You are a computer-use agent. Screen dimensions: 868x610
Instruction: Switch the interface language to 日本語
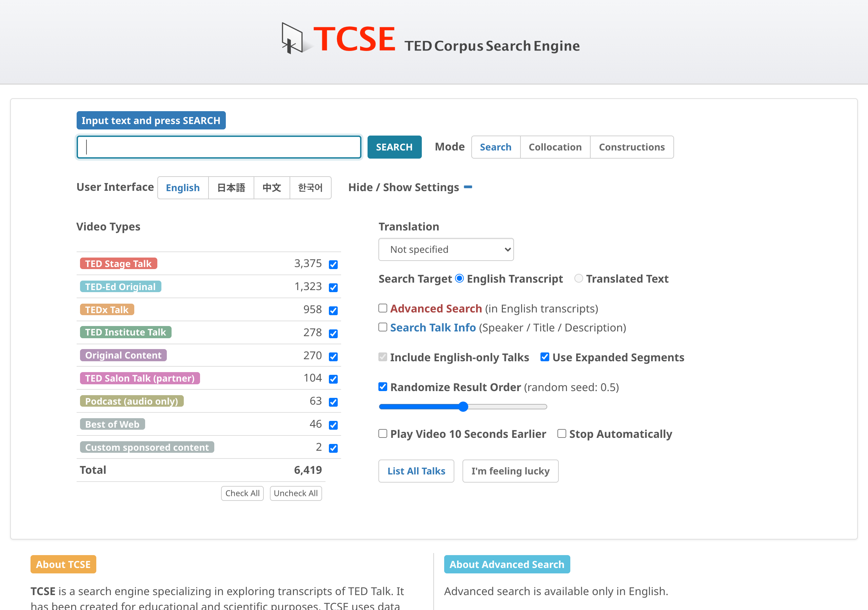click(x=231, y=187)
